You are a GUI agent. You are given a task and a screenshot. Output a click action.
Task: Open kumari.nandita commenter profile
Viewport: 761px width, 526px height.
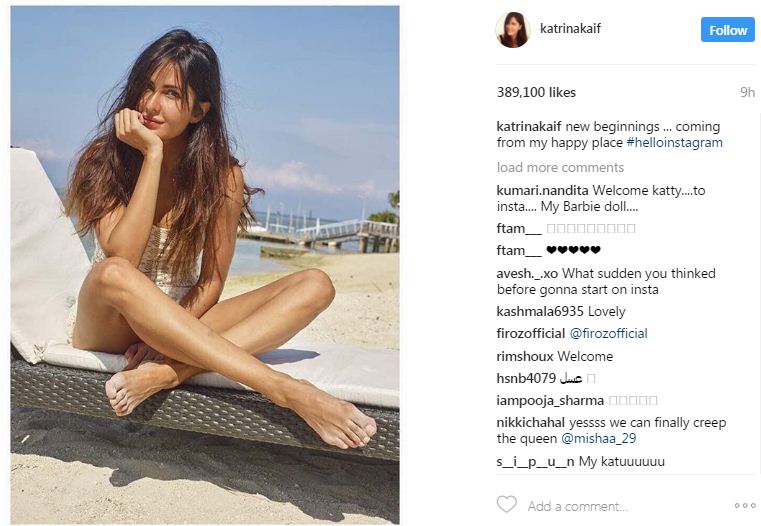tap(542, 190)
